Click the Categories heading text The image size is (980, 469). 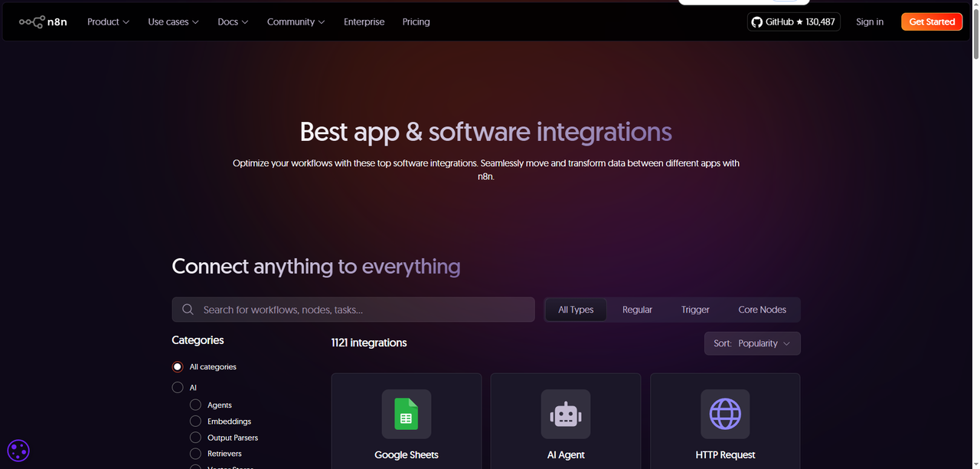(198, 340)
